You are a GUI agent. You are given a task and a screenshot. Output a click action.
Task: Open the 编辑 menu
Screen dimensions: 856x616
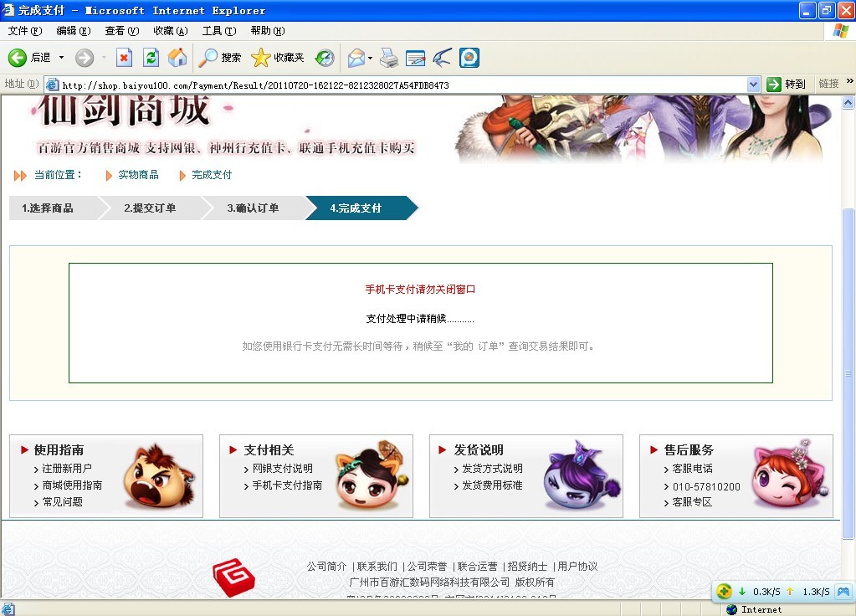(x=73, y=31)
